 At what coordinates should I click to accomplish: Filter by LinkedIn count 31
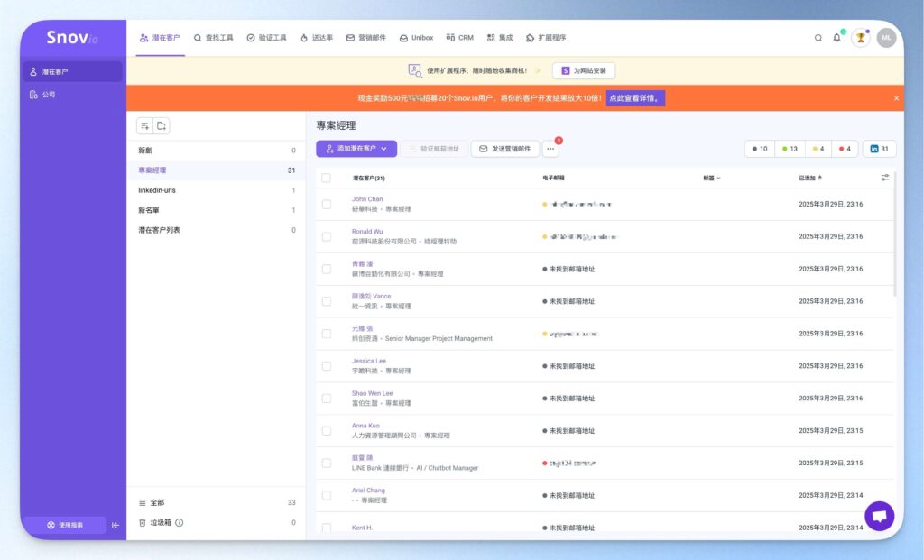pyautogui.click(x=879, y=149)
